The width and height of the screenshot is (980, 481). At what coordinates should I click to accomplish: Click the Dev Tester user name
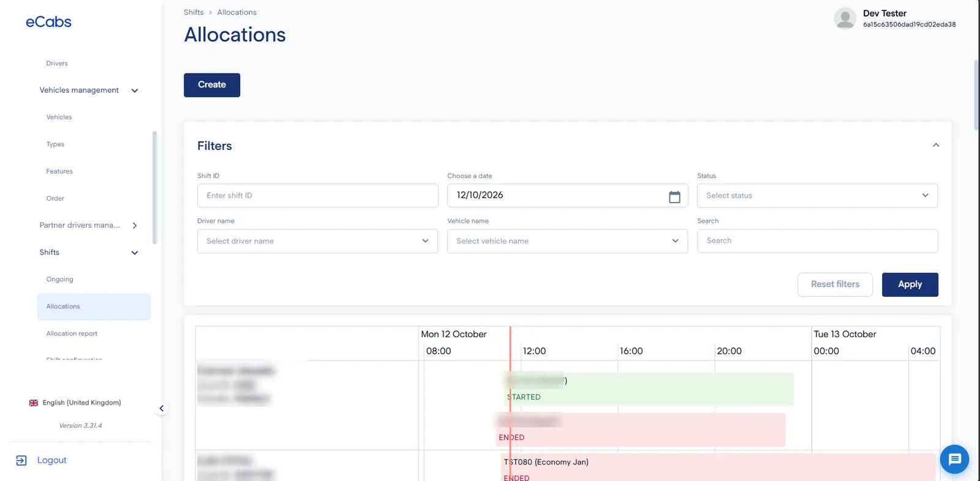click(884, 13)
